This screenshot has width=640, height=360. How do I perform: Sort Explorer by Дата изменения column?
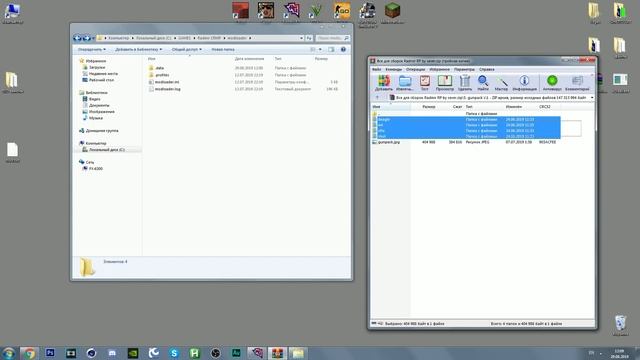tap(249, 59)
